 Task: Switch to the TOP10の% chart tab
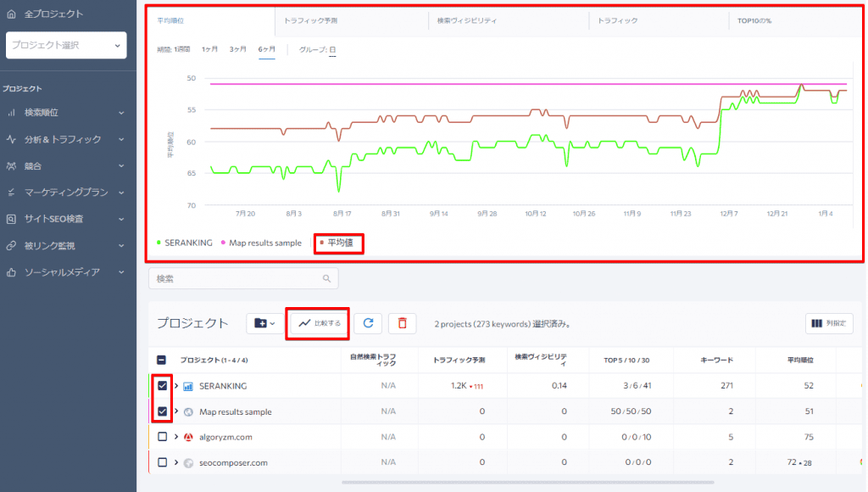tap(795, 21)
